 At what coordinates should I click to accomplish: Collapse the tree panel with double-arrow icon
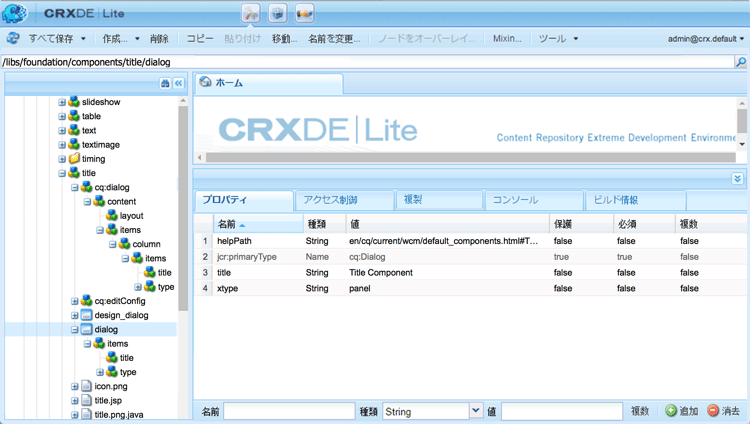(178, 83)
